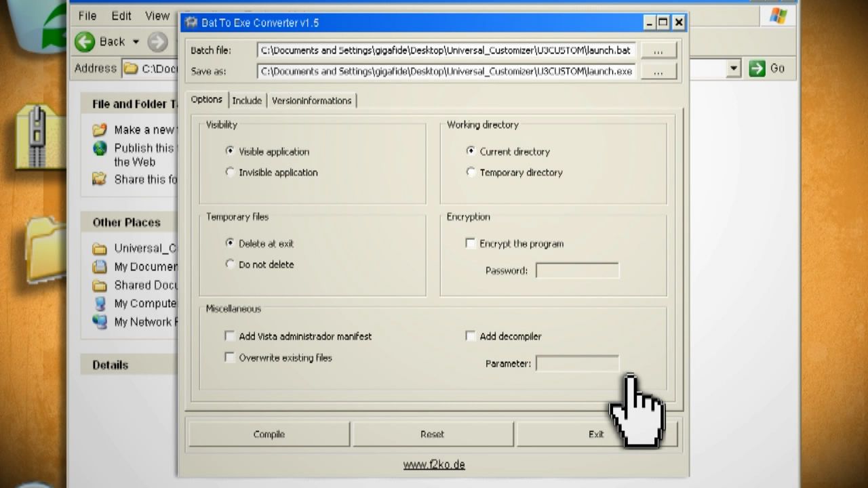Click the Share this folder icon
The height and width of the screenshot is (488, 868).
point(100,179)
